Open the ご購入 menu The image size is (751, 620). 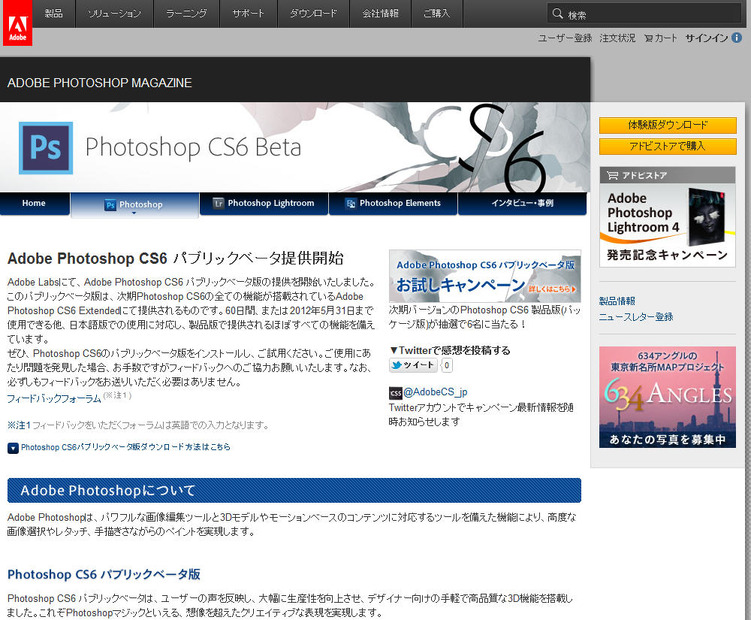pyautogui.click(x=437, y=13)
